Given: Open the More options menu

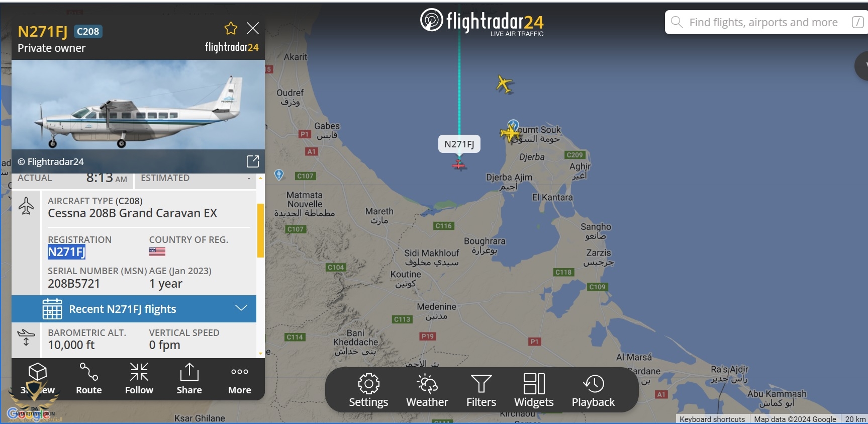Looking at the screenshot, I should tap(240, 379).
